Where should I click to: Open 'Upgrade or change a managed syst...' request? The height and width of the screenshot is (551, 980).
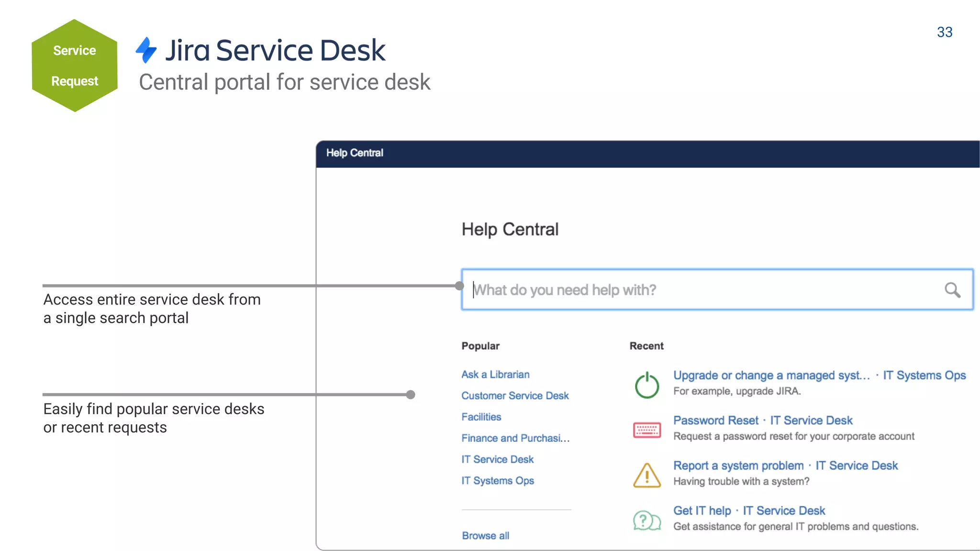[x=771, y=375]
